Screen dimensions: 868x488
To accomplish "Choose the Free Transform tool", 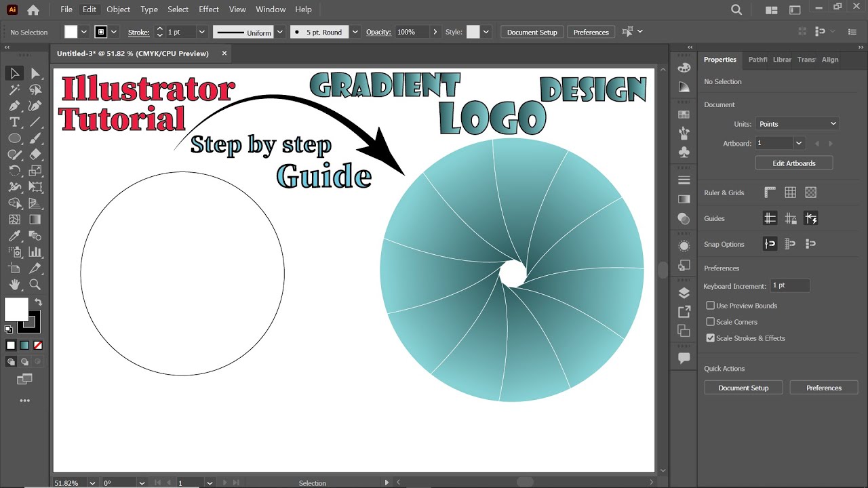I will coord(35,187).
